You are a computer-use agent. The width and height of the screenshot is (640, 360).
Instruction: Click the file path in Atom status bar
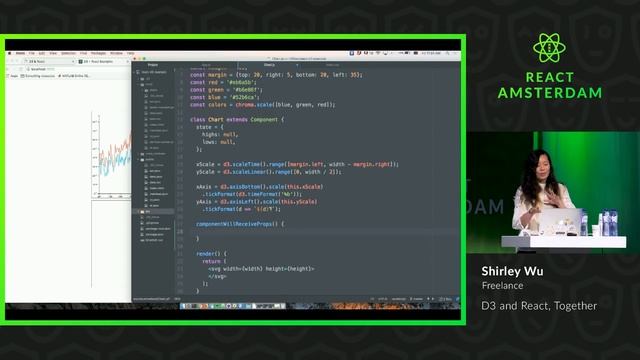point(152,299)
